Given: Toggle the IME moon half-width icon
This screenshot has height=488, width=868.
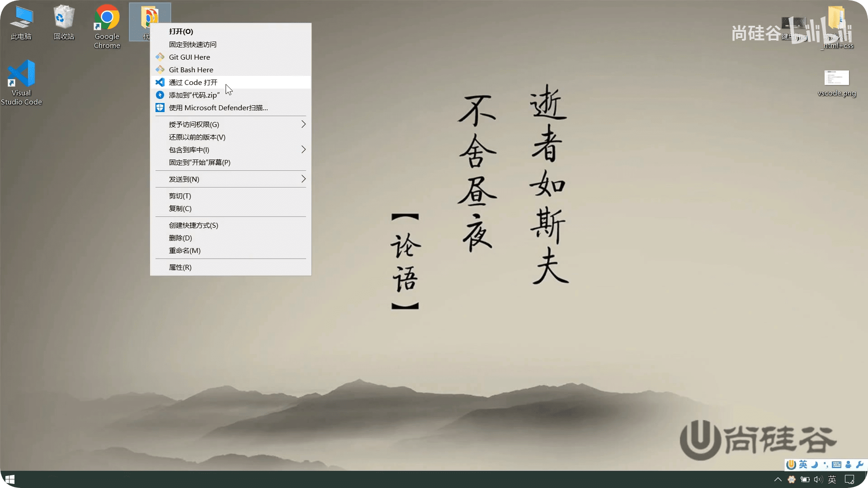Looking at the screenshot, I should [814, 465].
